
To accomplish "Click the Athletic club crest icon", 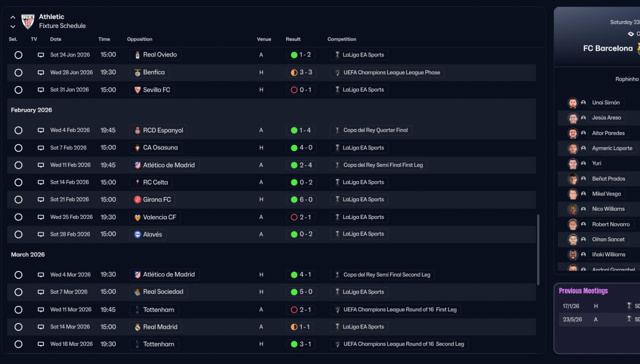I will (x=27, y=21).
